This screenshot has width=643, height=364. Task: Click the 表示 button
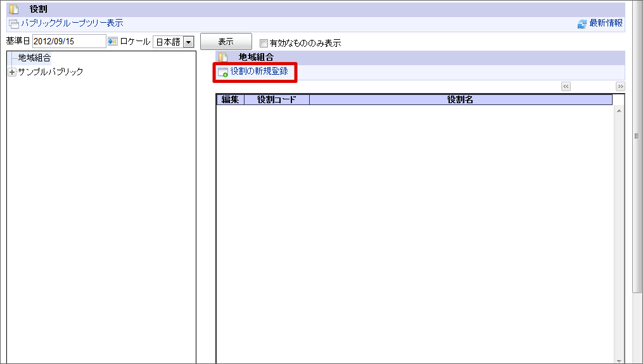click(226, 41)
